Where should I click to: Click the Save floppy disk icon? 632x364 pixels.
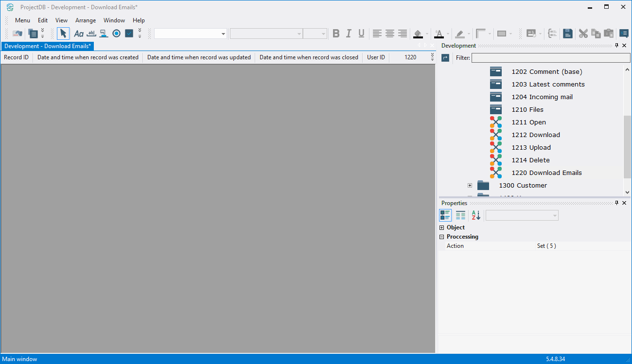[x=567, y=34]
